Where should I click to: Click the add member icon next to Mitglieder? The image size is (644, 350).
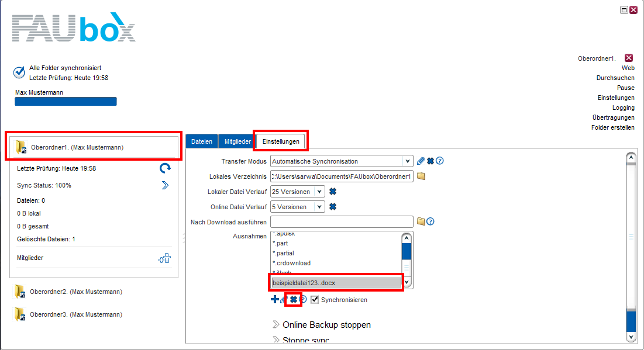tap(165, 258)
